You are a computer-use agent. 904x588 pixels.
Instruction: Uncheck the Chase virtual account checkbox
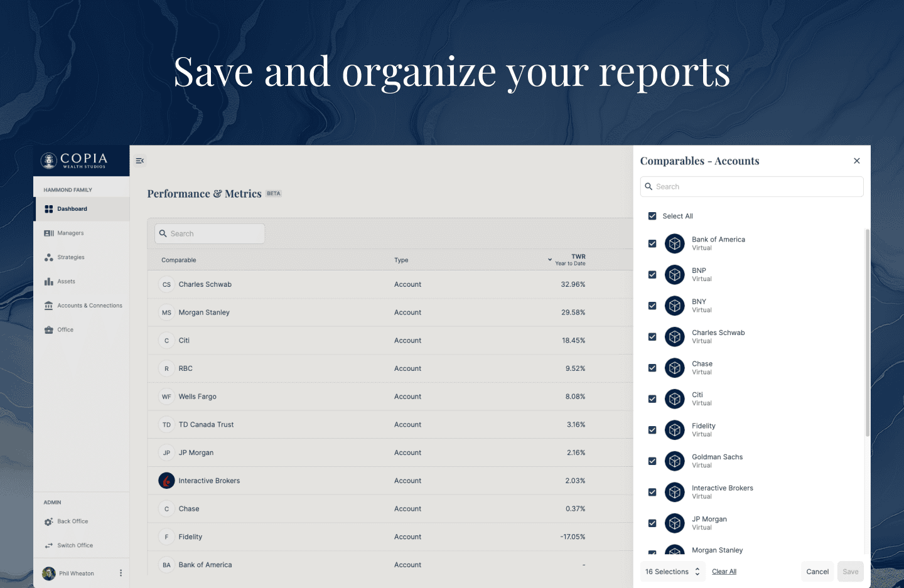coord(652,368)
